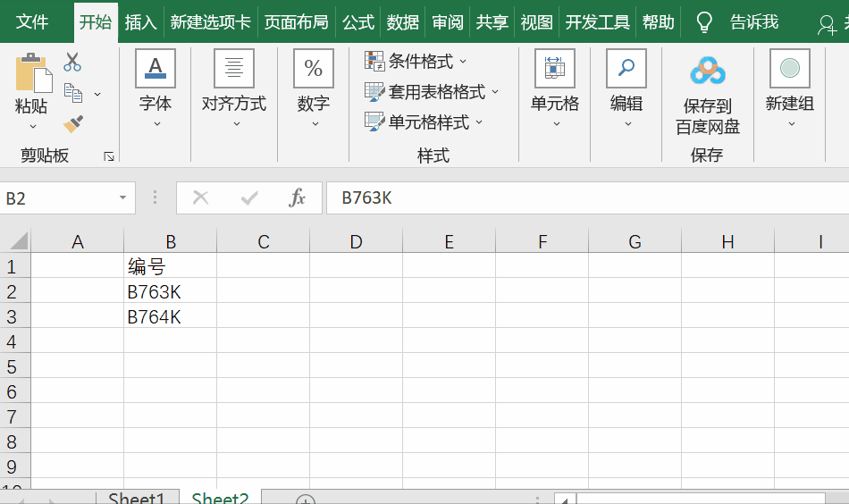The image size is (849, 504).
Task: Open the 共享 share tab
Action: point(492,22)
